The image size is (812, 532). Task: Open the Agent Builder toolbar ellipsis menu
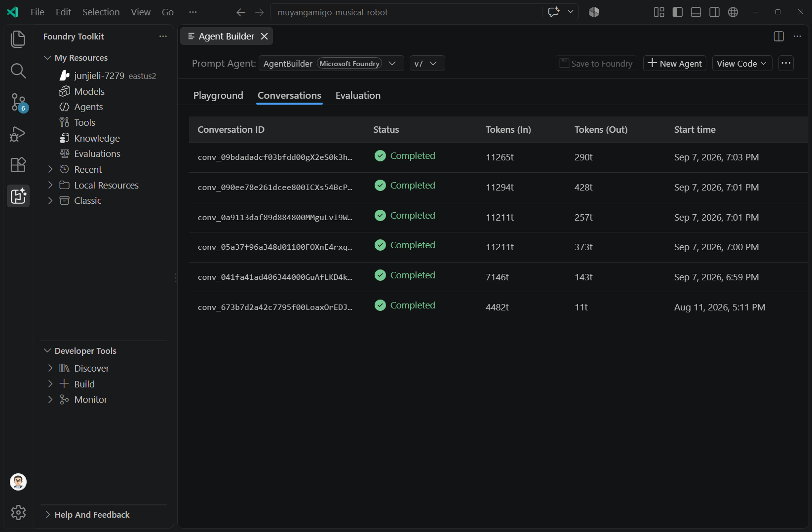point(786,63)
